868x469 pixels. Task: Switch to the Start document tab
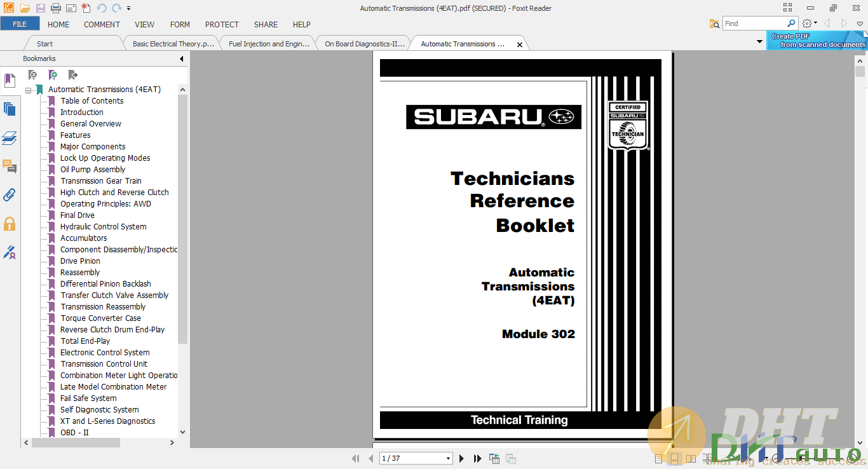(74, 44)
